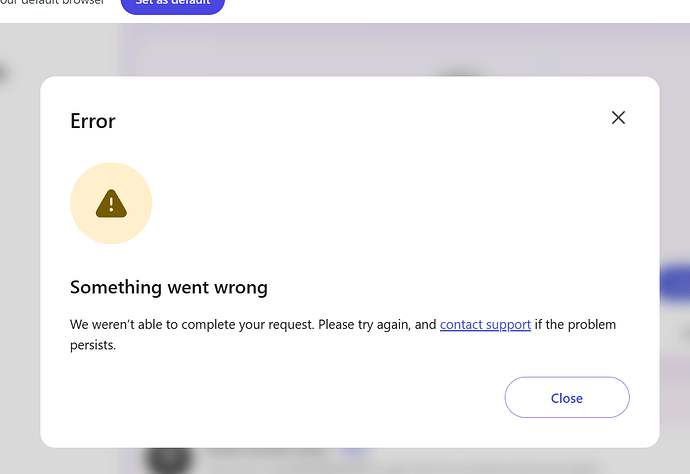Click the 'Please try again' text
This screenshot has width=690, height=474.
(x=364, y=324)
